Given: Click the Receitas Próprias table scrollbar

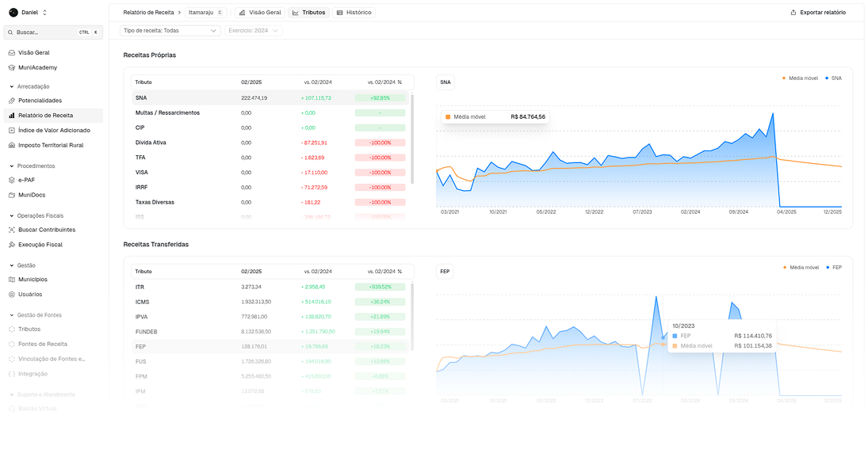Looking at the screenshot, I should click(x=412, y=139).
